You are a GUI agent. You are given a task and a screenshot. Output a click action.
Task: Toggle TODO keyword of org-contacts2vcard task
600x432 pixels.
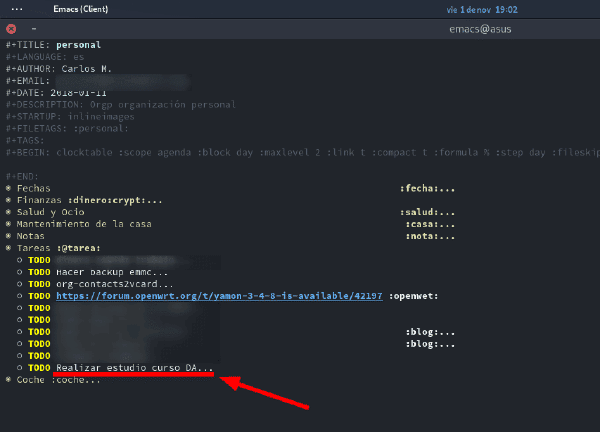tap(39, 284)
